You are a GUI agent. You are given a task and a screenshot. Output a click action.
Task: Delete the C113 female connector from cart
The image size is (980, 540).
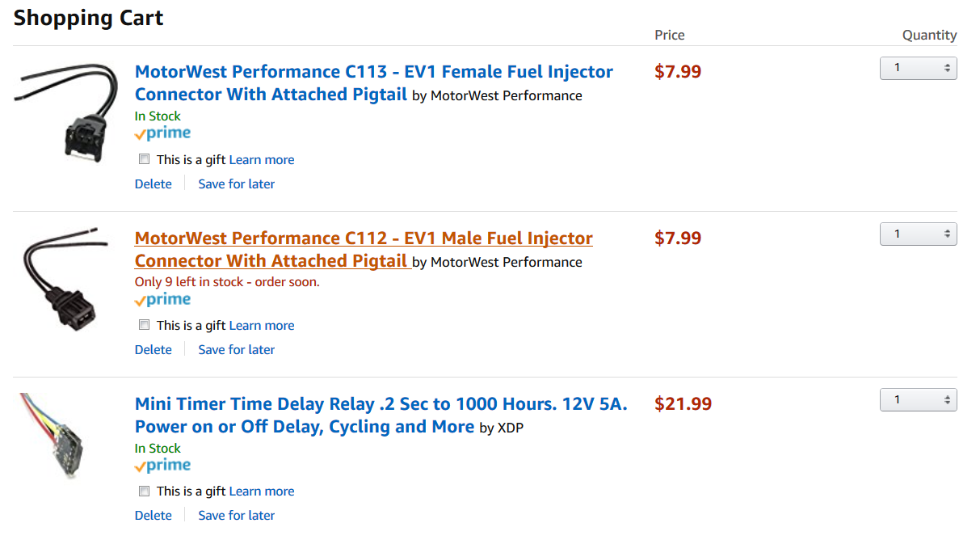click(154, 184)
